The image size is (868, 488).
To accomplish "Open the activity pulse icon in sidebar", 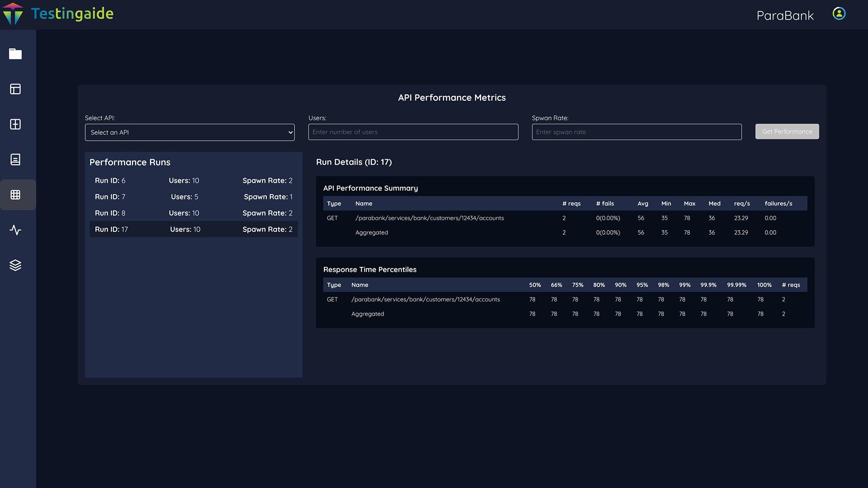I will pos(15,230).
